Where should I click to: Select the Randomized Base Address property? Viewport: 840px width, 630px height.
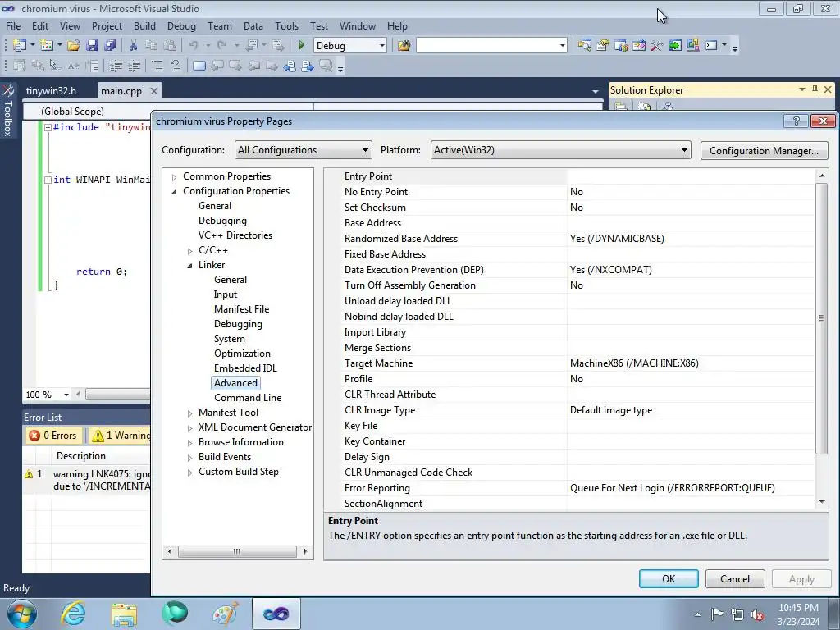tap(569, 239)
